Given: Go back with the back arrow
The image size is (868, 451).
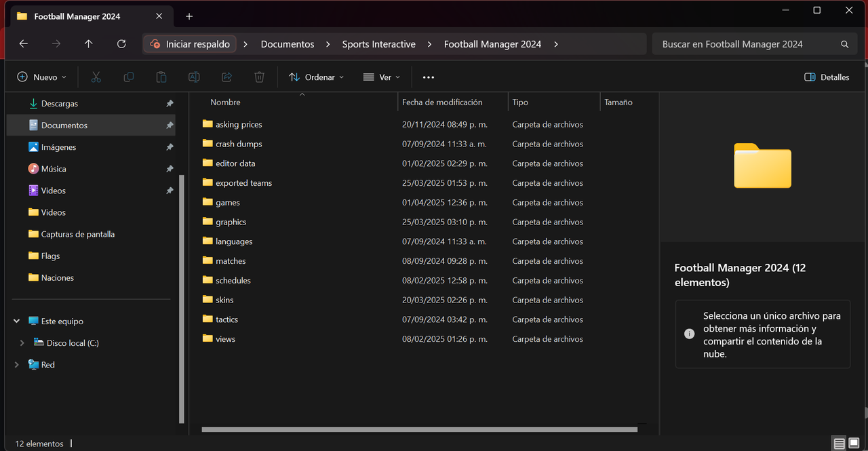Looking at the screenshot, I should (x=24, y=44).
